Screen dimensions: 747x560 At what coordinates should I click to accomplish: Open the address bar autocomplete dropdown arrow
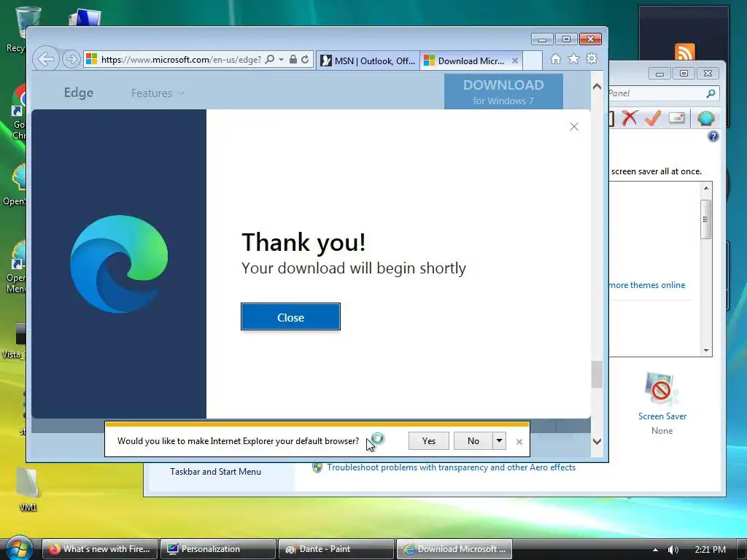point(281,59)
